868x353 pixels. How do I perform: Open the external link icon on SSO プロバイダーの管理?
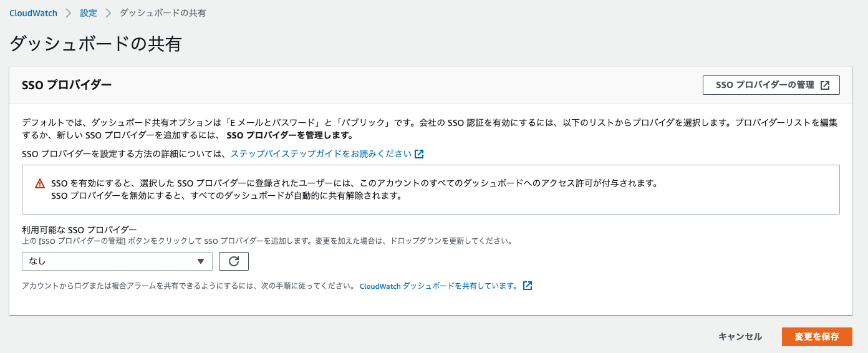tap(824, 85)
